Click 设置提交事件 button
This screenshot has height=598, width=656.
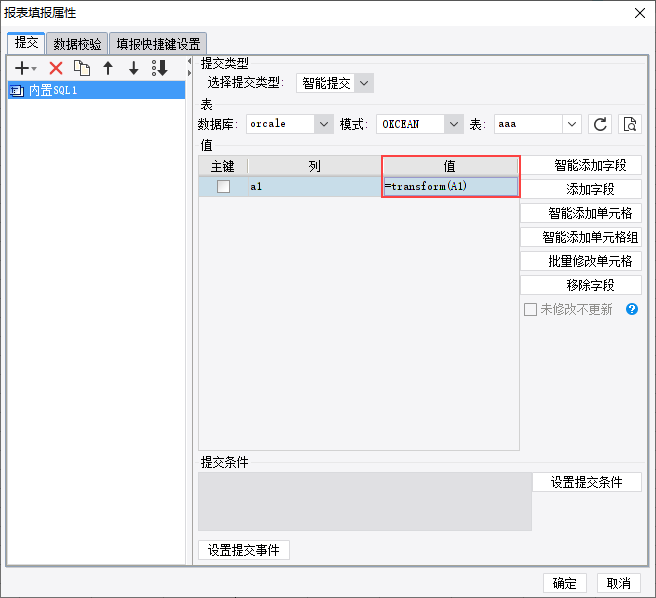tap(243, 550)
